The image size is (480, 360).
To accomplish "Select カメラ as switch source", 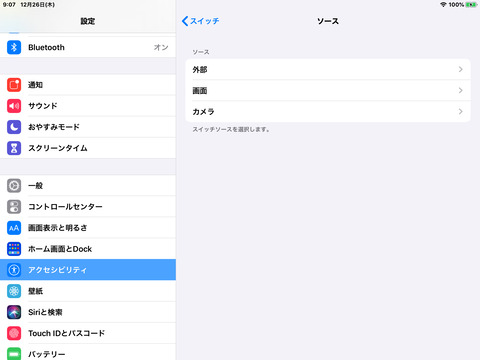I will click(328, 111).
